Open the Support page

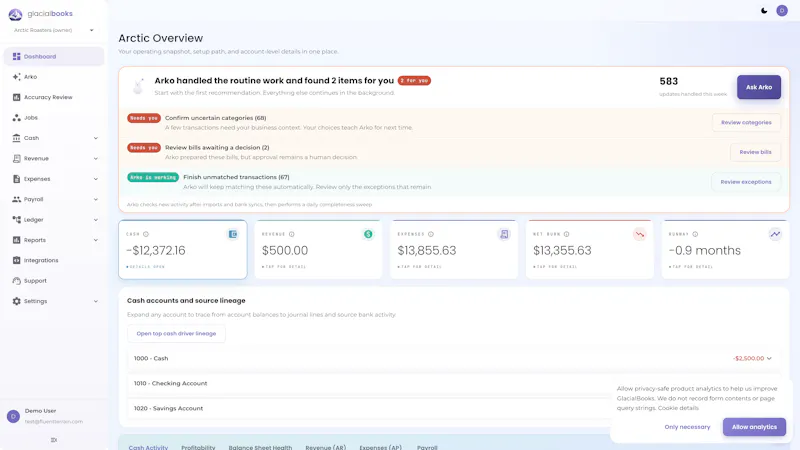pyautogui.click(x=54, y=281)
